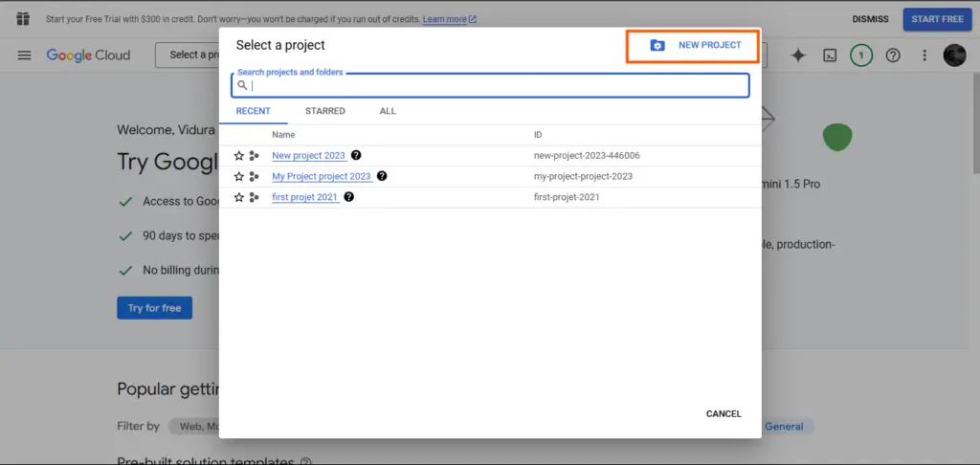Show help tooltip for New project 2023
The width and height of the screenshot is (980, 465).
[356, 155]
